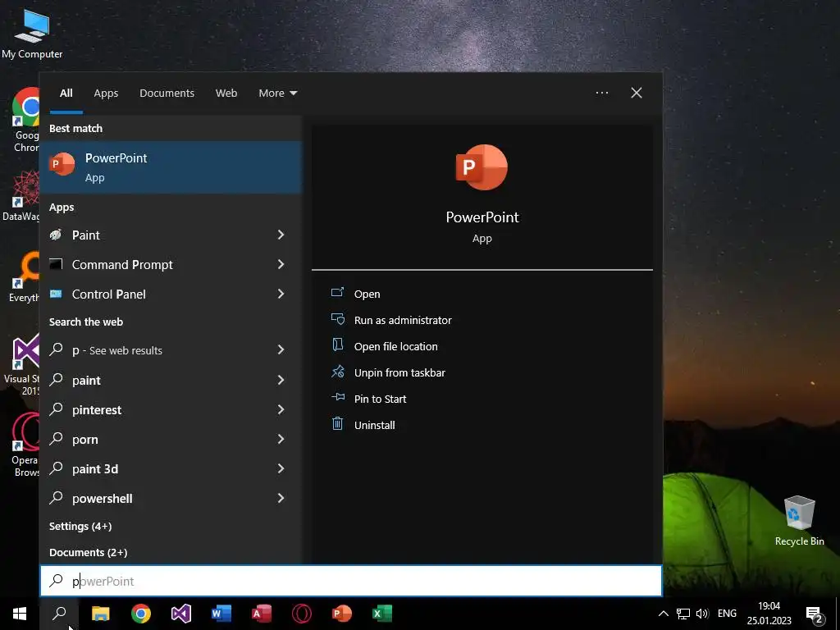Show hidden system tray icons
The height and width of the screenshot is (630, 840).
coord(663,614)
